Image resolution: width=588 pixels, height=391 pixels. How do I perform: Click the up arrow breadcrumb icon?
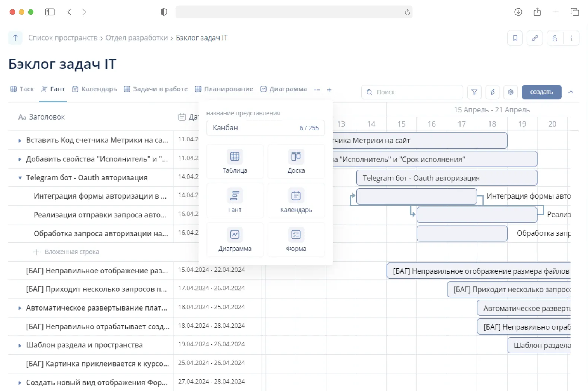pyautogui.click(x=15, y=38)
